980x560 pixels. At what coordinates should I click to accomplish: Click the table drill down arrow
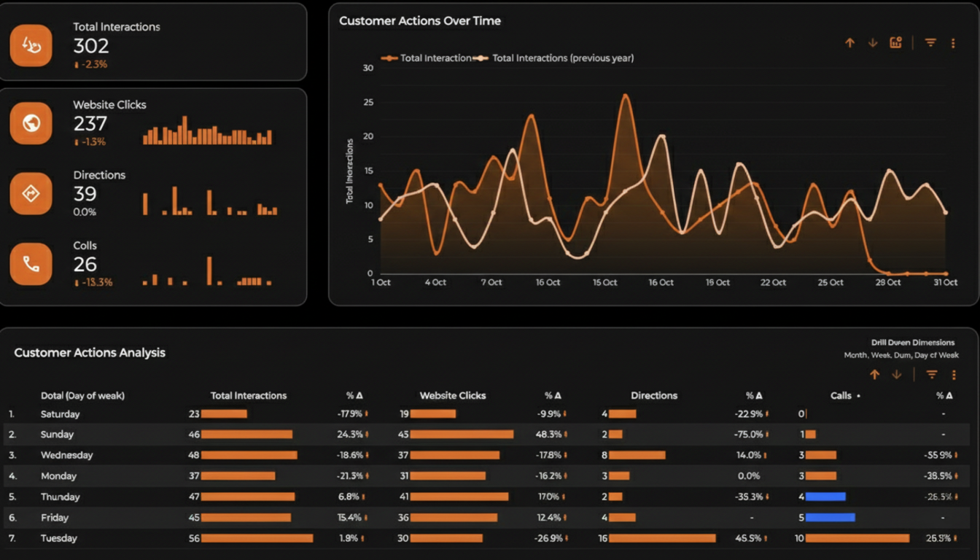(x=897, y=375)
